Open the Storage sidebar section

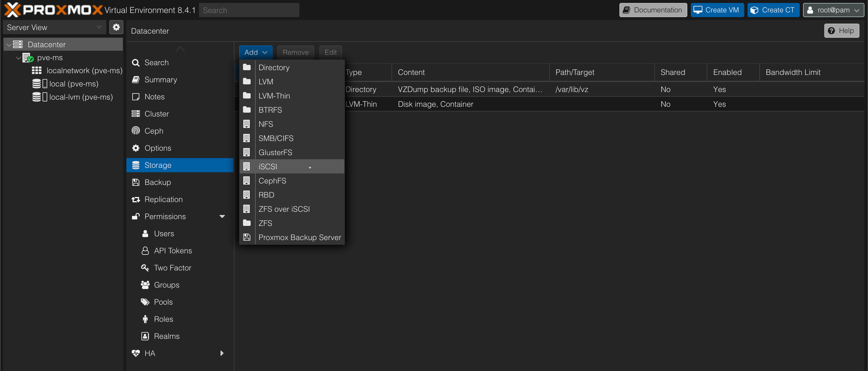point(180,165)
